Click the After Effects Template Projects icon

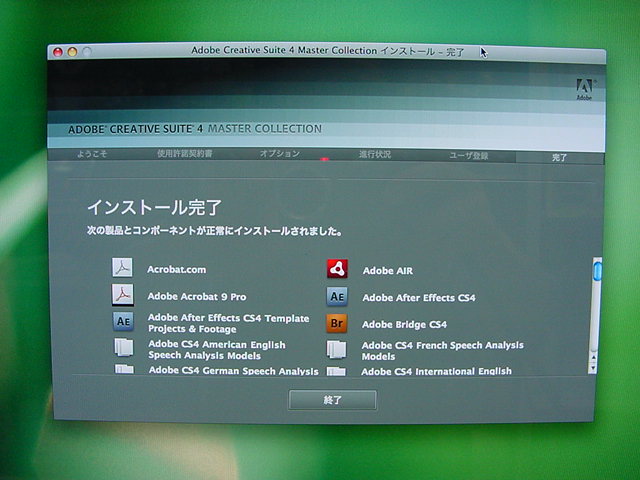[x=123, y=321]
